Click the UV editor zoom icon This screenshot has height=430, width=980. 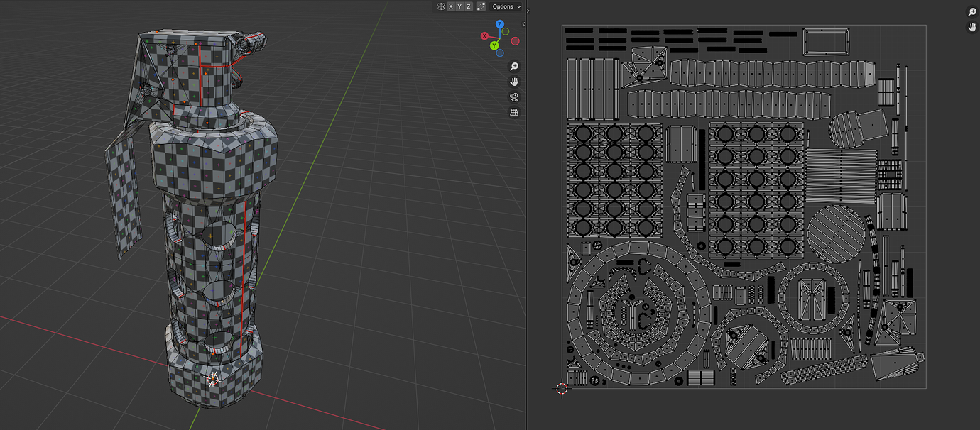pos(972,12)
